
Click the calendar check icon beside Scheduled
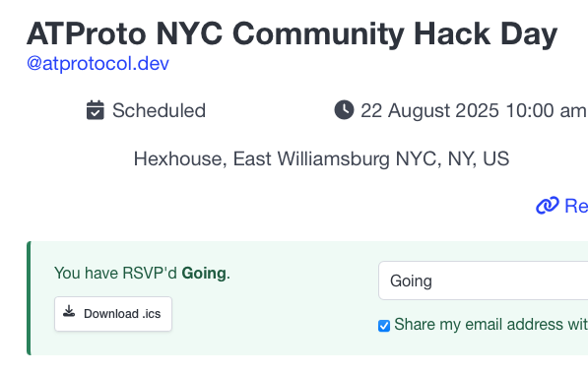click(x=96, y=110)
